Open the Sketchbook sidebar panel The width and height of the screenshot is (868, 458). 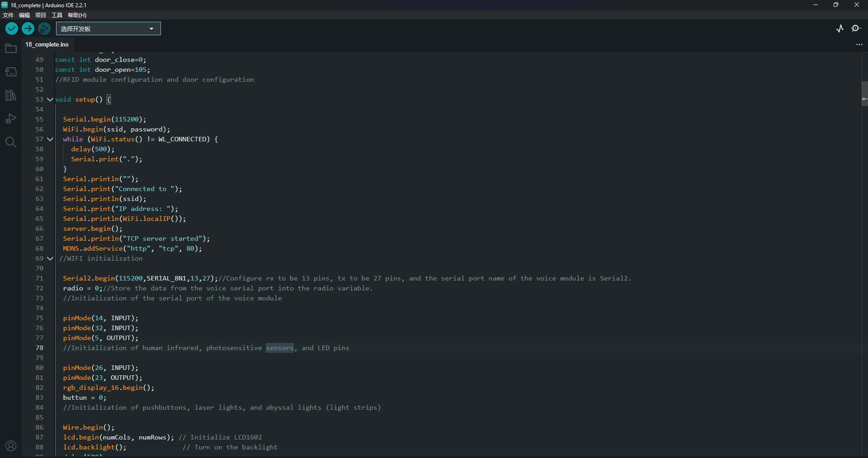click(x=11, y=48)
